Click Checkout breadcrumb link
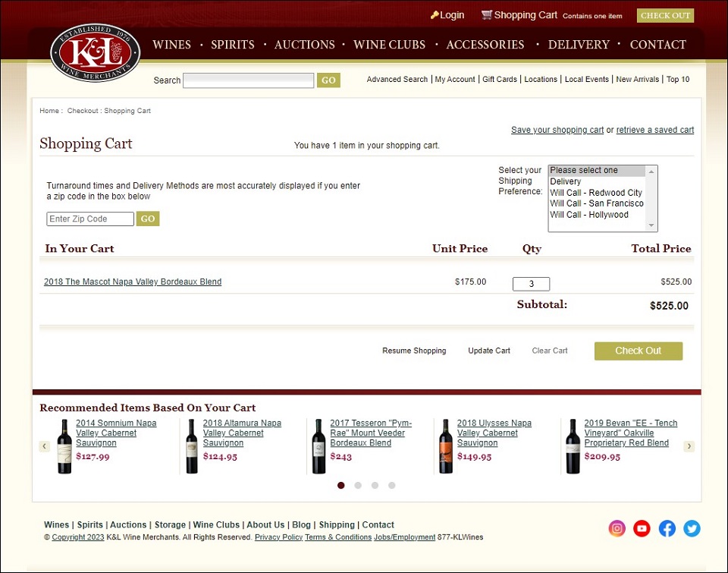 [83, 111]
